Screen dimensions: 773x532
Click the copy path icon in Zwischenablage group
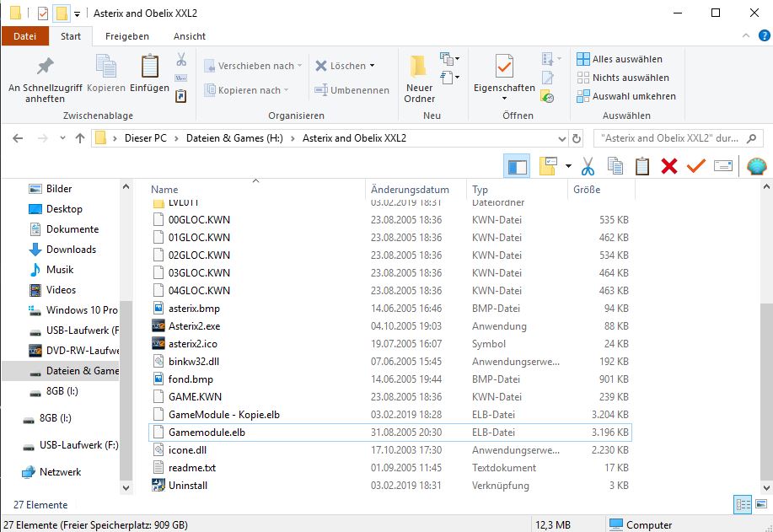click(x=181, y=78)
